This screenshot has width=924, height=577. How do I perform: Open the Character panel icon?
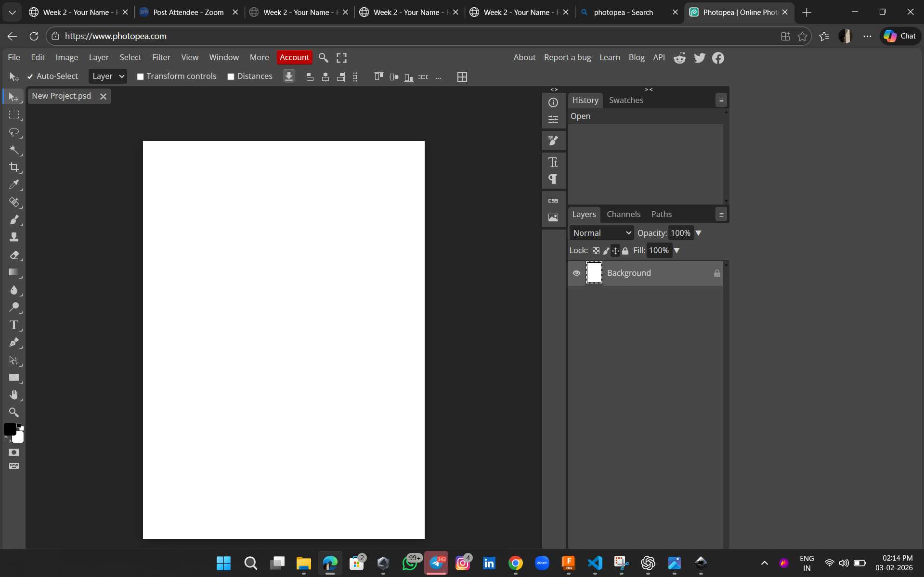tap(553, 162)
